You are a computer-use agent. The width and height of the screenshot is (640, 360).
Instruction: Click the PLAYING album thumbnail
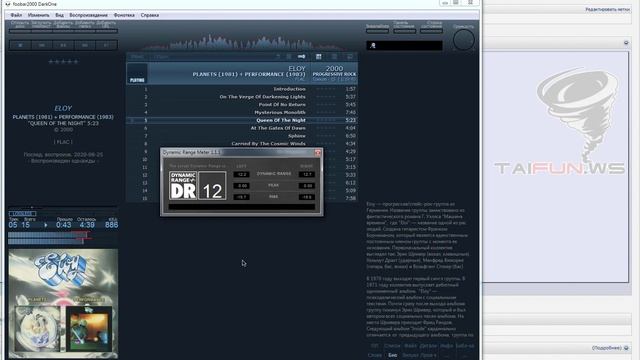click(137, 74)
